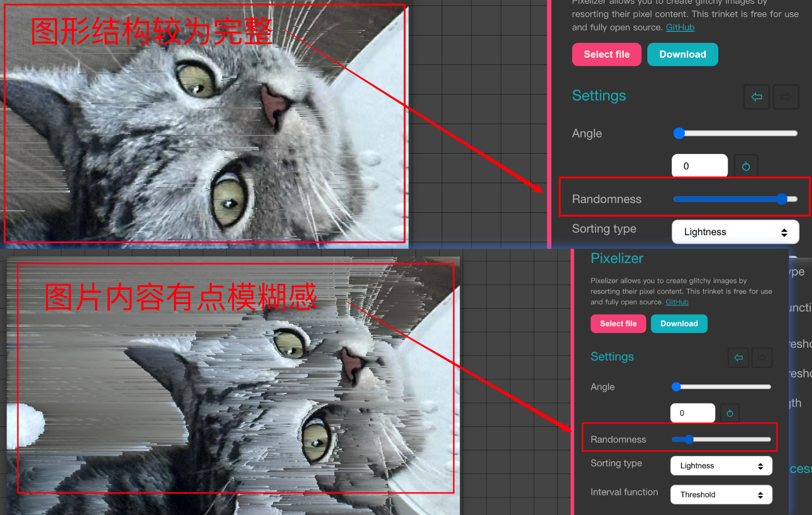Click the Pixelizer title in lower panel
812x515 pixels.
pos(616,258)
